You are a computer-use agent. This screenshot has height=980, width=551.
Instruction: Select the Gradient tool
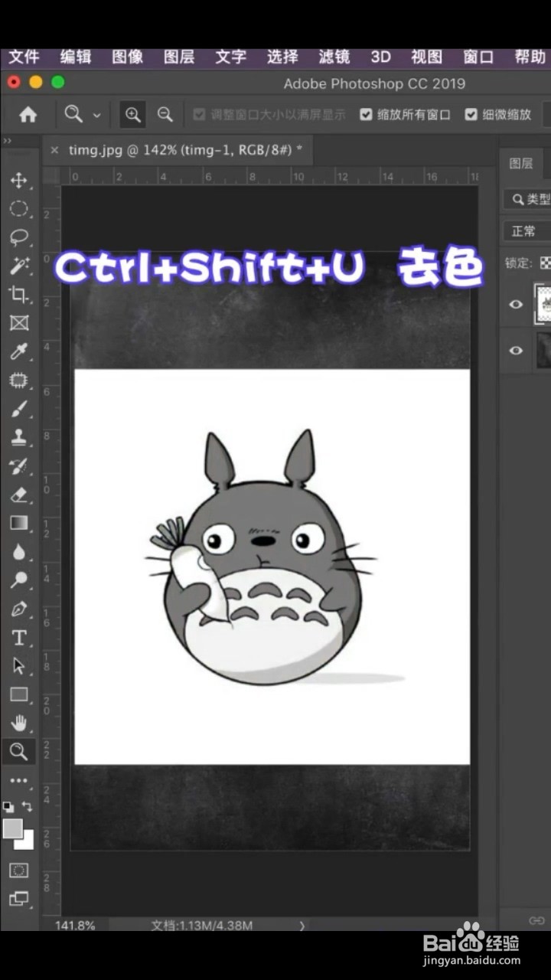pyautogui.click(x=18, y=524)
